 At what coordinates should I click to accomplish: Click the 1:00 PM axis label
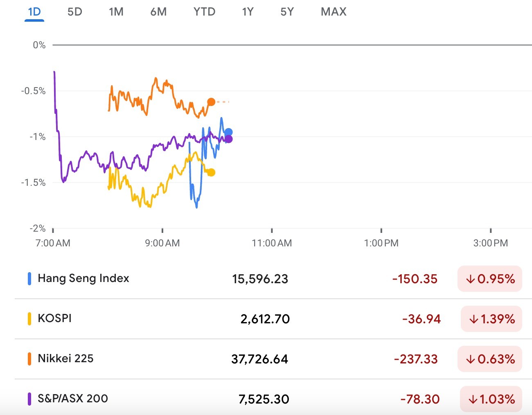coord(381,243)
